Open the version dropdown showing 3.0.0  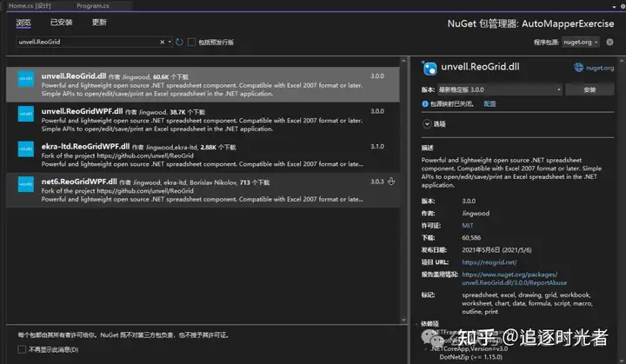[x=499, y=89]
